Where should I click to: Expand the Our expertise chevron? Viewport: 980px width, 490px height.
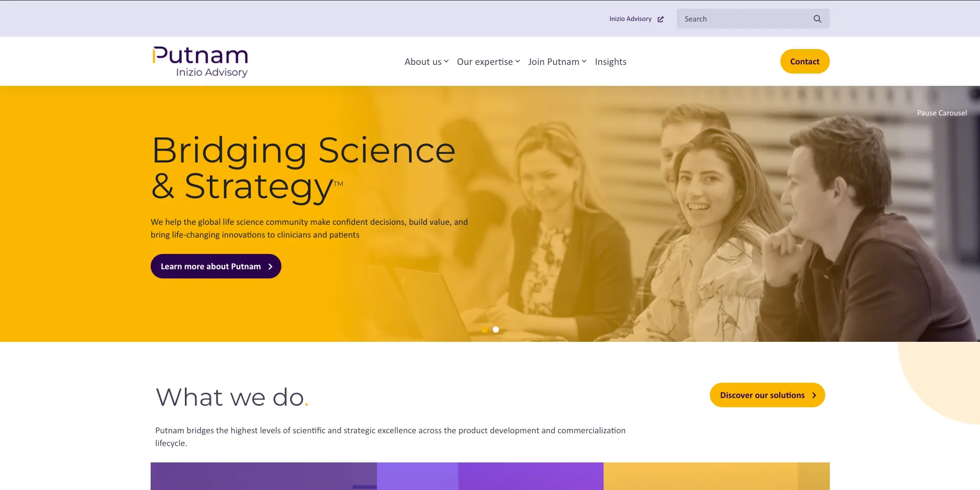[517, 61]
